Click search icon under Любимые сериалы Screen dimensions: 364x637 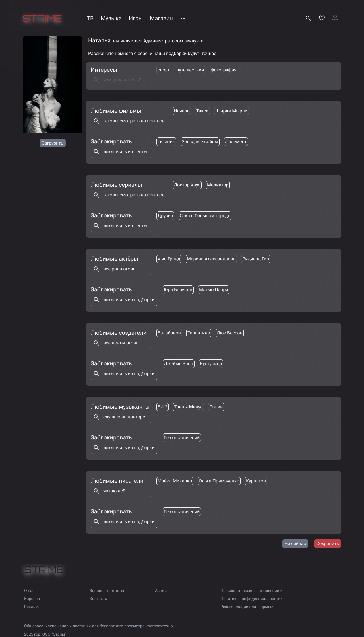(x=96, y=195)
